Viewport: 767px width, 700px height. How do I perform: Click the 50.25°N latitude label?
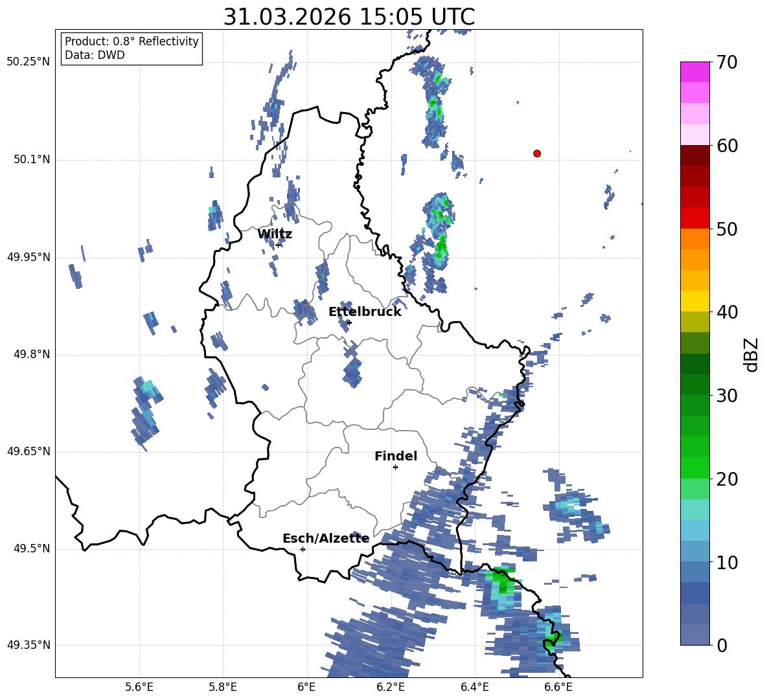tap(29, 62)
